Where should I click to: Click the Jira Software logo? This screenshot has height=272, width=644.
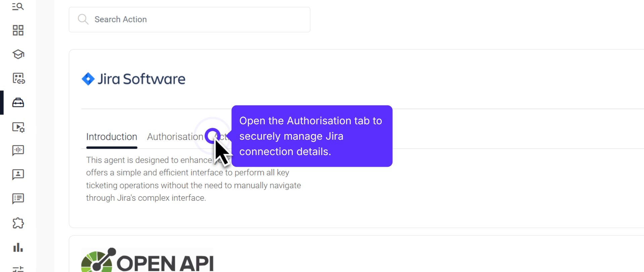click(133, 79)
